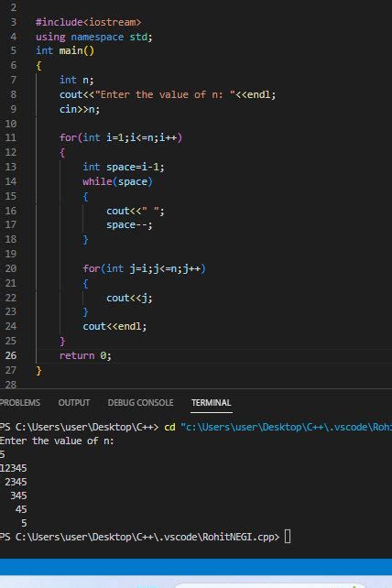Click the 'space--;' statement

[129, 225]
